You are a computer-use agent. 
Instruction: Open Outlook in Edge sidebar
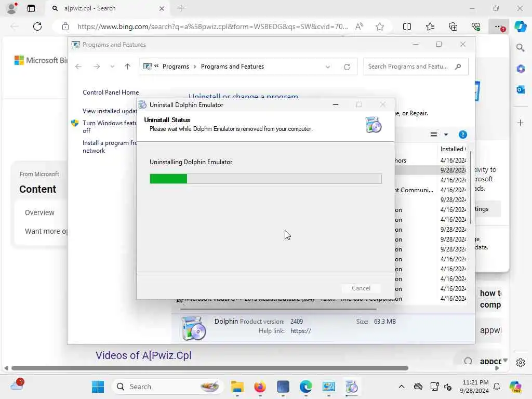[521, 89]
